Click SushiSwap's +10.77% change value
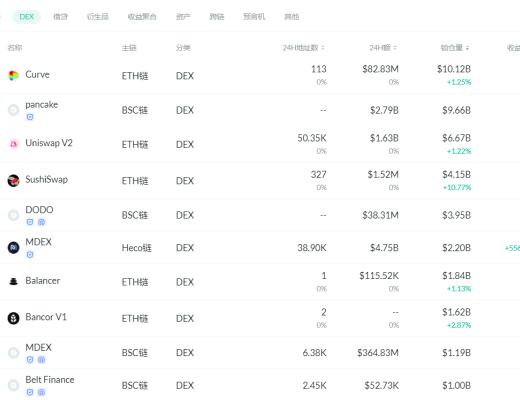Viewport: 520px width, 400px height. coord(457,187)
